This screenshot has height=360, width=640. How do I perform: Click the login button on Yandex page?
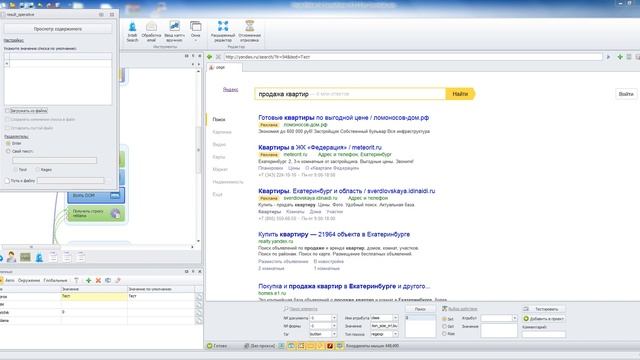click(x=626, y=94)
